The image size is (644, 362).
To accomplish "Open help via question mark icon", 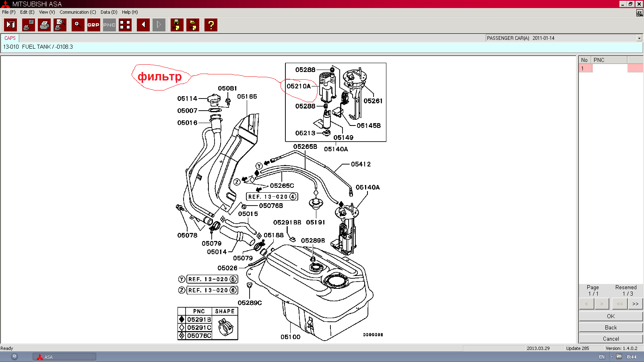I will click(x=211, y=25).
